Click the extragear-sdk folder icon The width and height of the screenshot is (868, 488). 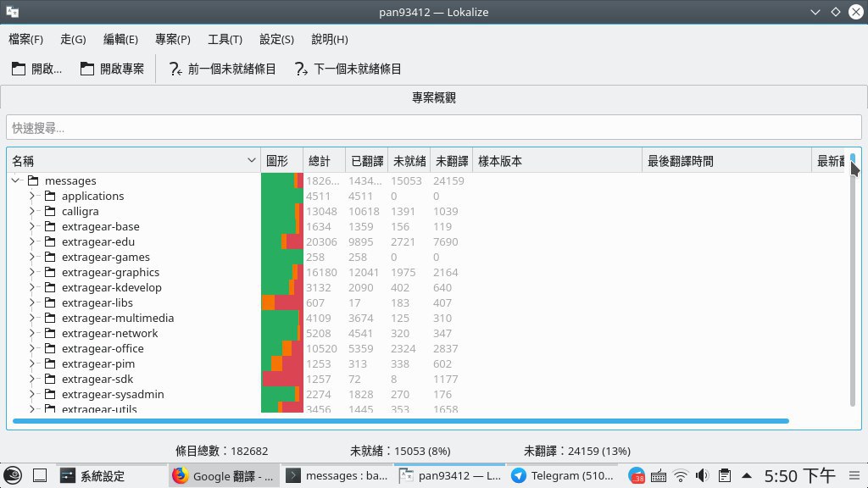(50, 379)
